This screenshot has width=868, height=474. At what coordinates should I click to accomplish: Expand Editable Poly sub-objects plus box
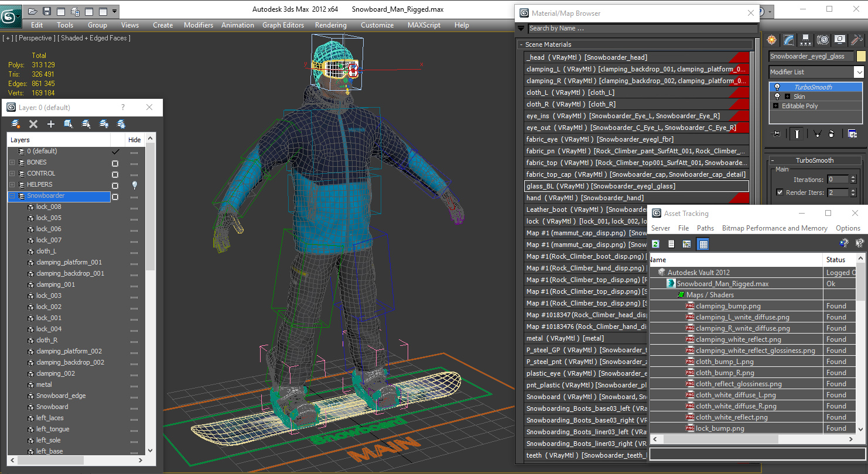click(x=776, y=106)
